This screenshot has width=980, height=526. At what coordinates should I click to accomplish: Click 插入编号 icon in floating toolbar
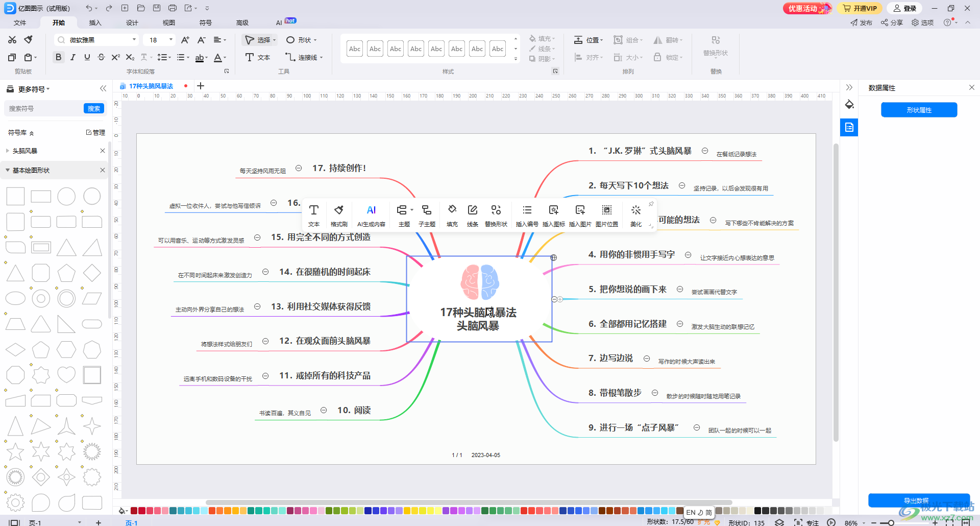click(527, 216)
